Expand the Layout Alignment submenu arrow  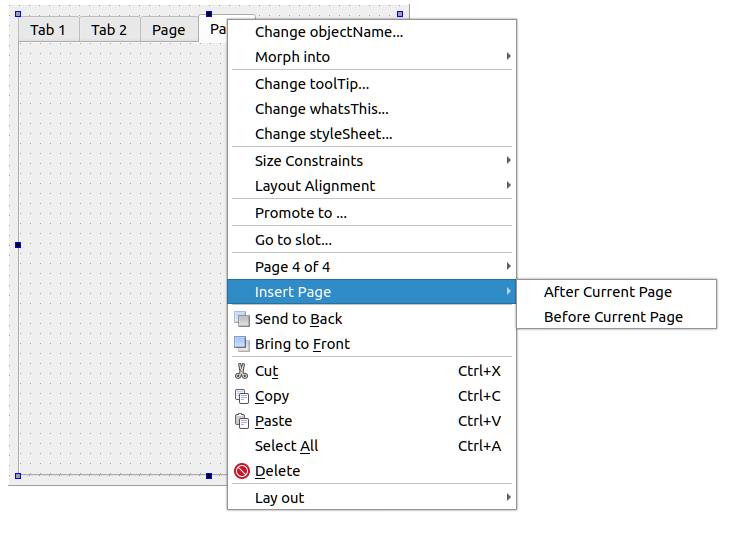click(x=508, y=185)
